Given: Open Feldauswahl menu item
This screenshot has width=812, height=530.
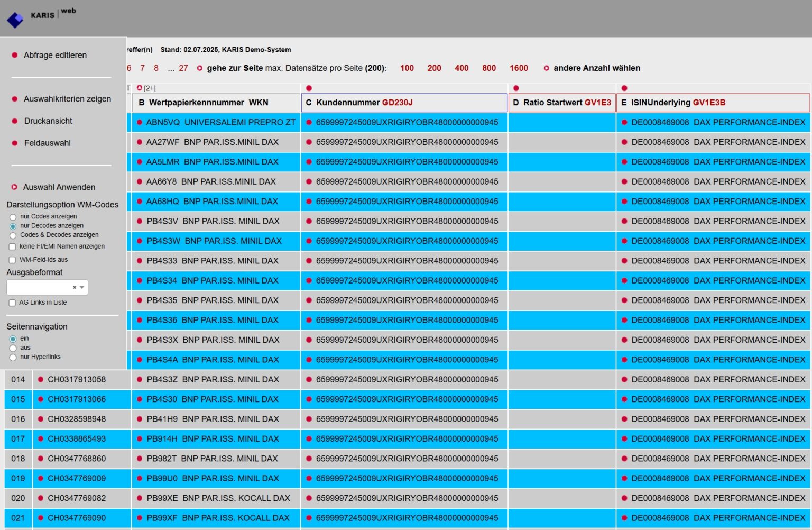Looking at the screenshot, I should pos(47,143).
